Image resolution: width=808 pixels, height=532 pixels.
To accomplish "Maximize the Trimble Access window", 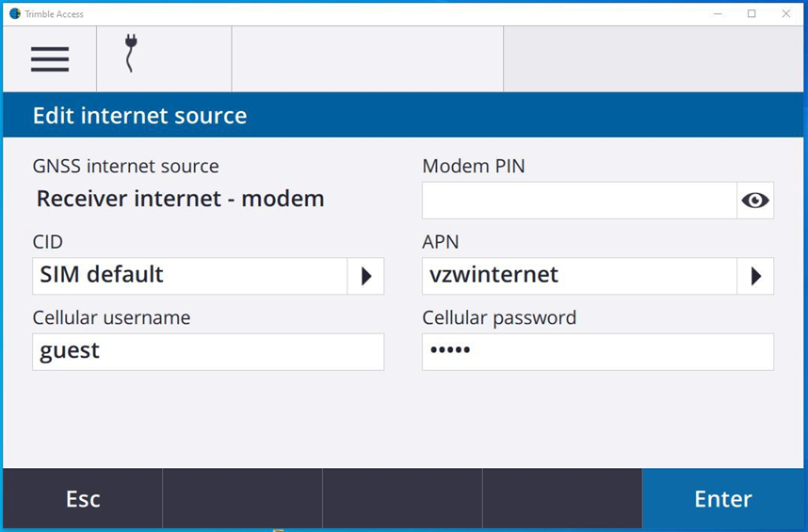I will (x=751, y=14).
